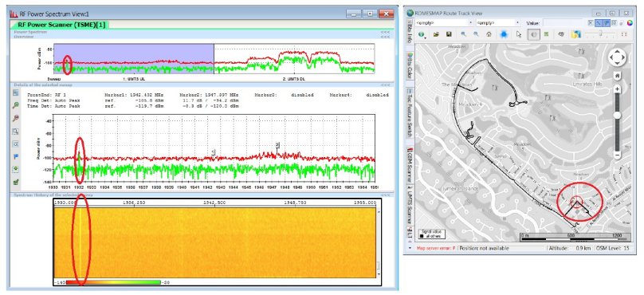Image resolution: width=644 pixels, height=295 pixels.
Task: Click 'Position: not available' status field
Action: coord(484,248)
